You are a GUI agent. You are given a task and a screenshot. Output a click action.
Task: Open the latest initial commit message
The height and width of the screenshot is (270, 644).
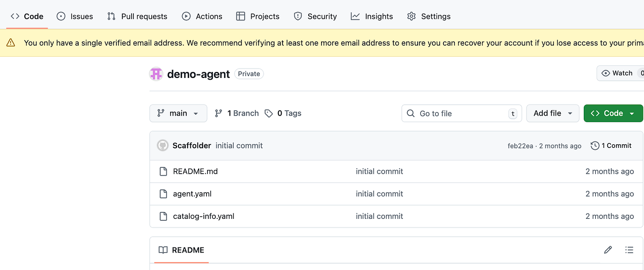click(239, 146)
